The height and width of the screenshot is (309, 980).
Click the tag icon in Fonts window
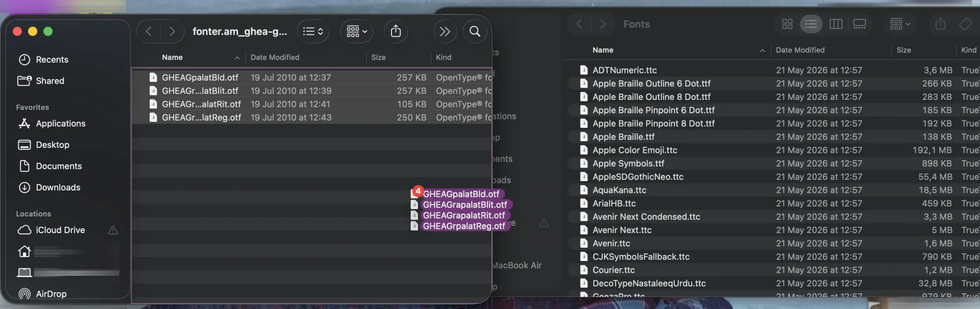tap(965, 24)
